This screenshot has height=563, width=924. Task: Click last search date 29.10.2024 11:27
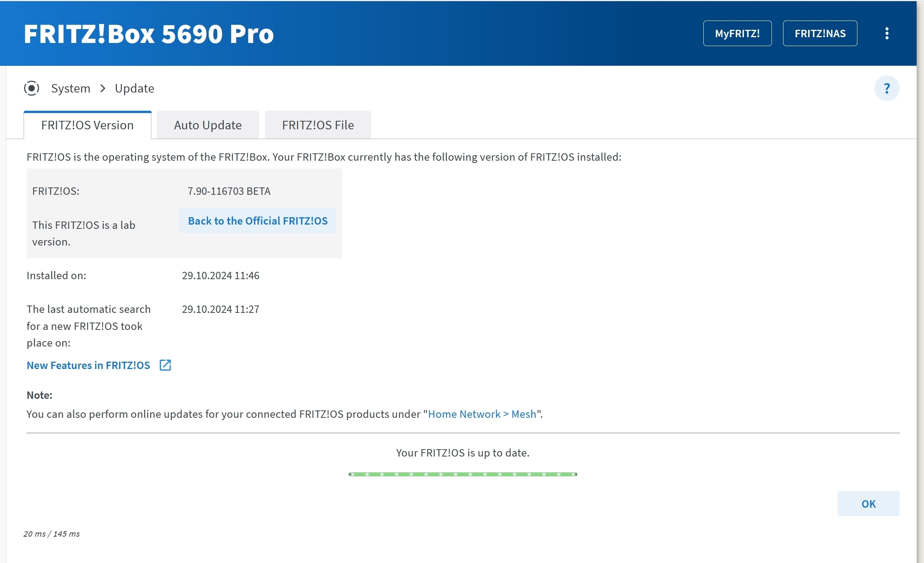[221, 309]
